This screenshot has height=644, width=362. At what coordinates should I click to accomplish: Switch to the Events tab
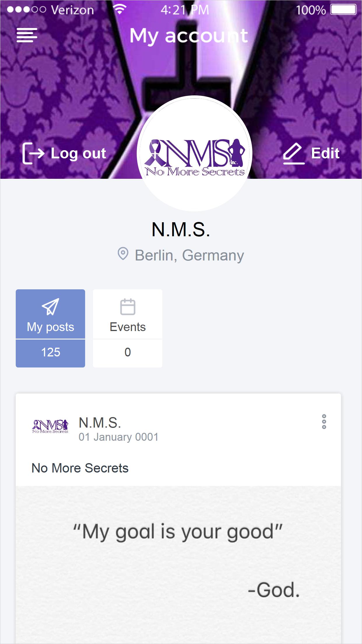tap(128, 314)
